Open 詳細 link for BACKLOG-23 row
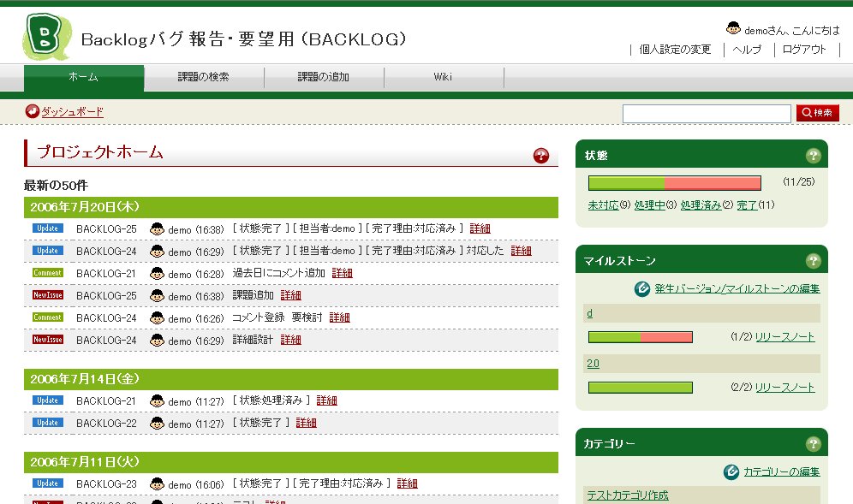This screenshot has width=853, height=504. pos(408,483)
